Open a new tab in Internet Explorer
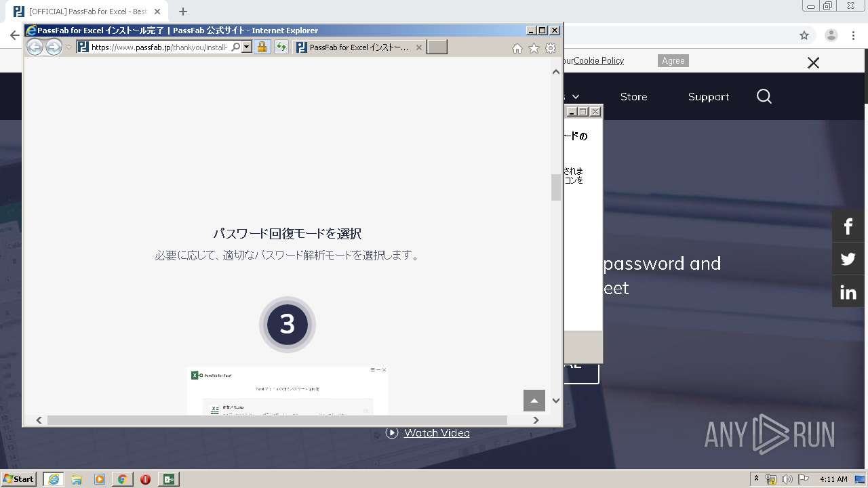This screenshot has width=868, height=488. point(437,47)
